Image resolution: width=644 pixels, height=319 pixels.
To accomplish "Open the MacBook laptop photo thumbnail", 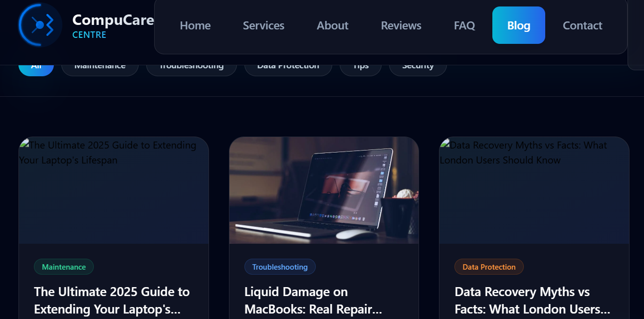I will (x=324, y=190).
